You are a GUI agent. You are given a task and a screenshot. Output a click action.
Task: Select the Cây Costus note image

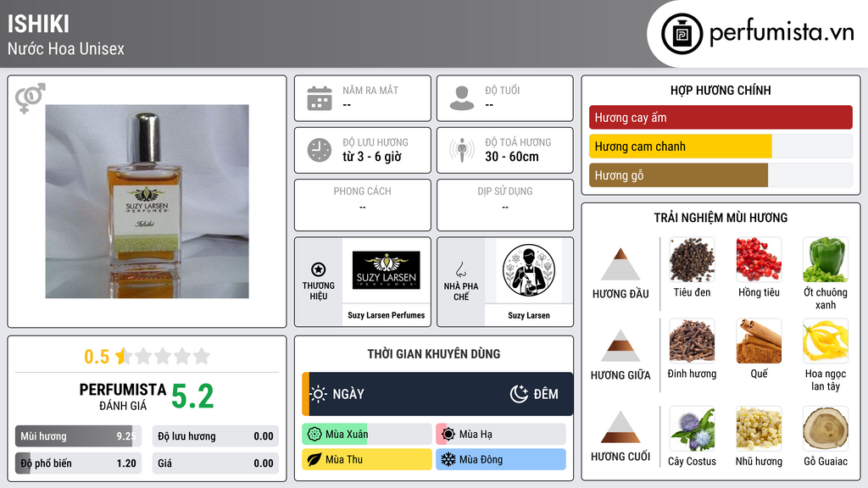[692, 429]
